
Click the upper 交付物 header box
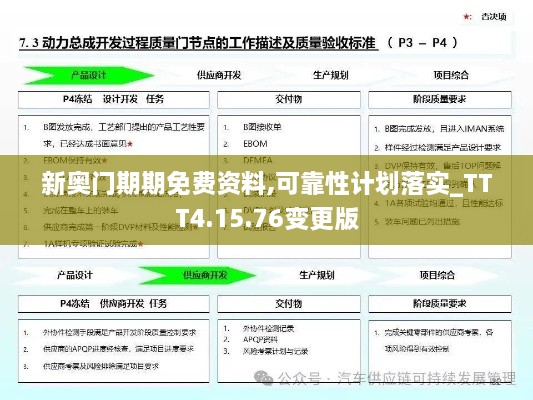289,100
